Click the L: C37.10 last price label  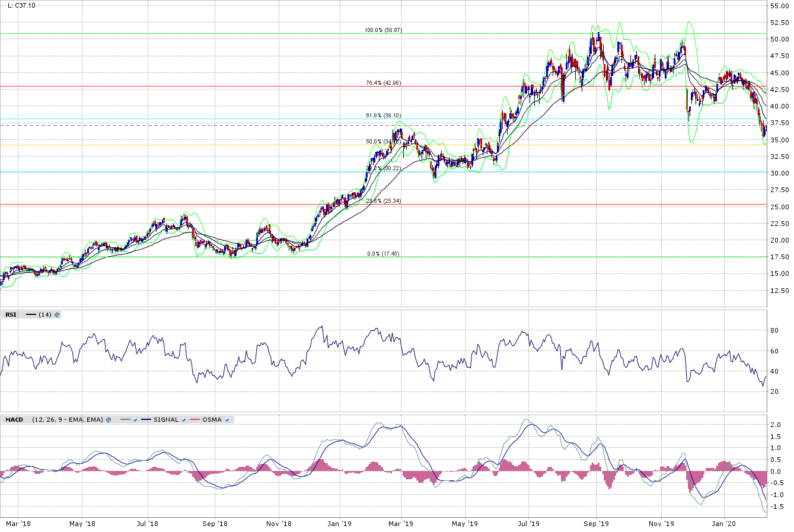point(21,5)
